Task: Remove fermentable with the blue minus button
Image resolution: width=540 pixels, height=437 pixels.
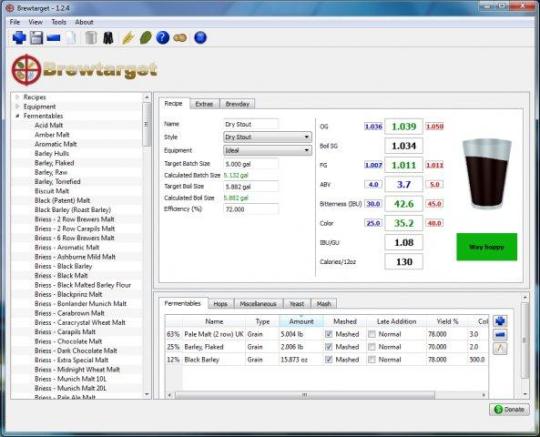Action: tap(500, 334)
